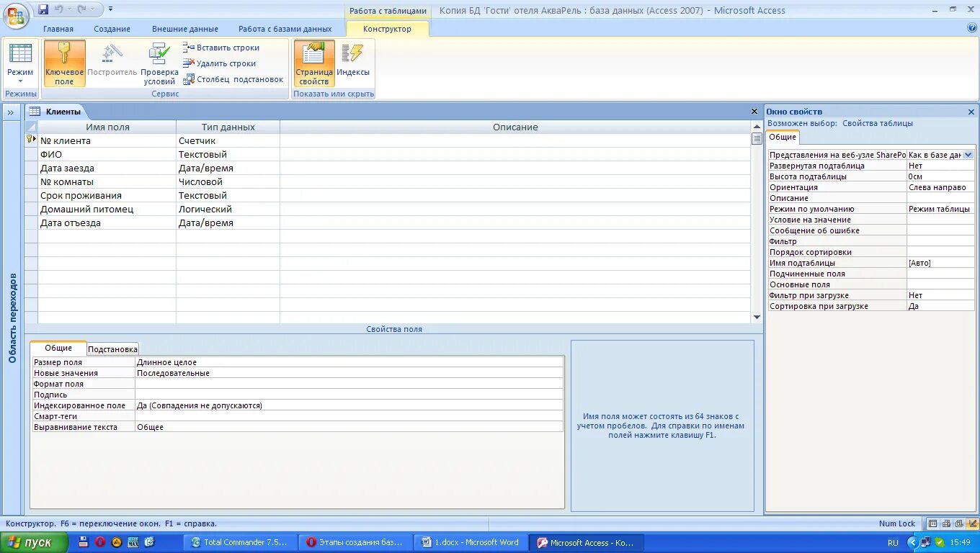
Task: Click the Подпись property value box
Action: coord(349,395)
